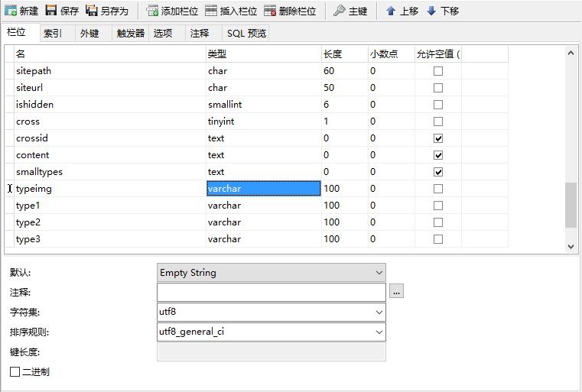Toggle allow-null checkbox for ishidden
582x392 pixels.
438,105
